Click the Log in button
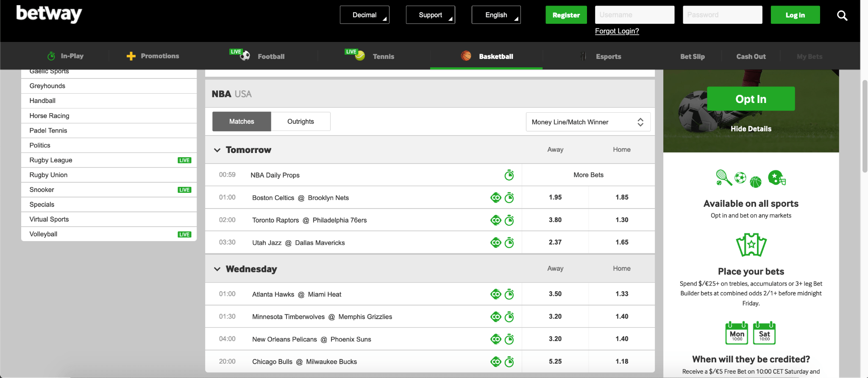The height and width of the screenshot is (378, 868). click(x=795, y=15)
